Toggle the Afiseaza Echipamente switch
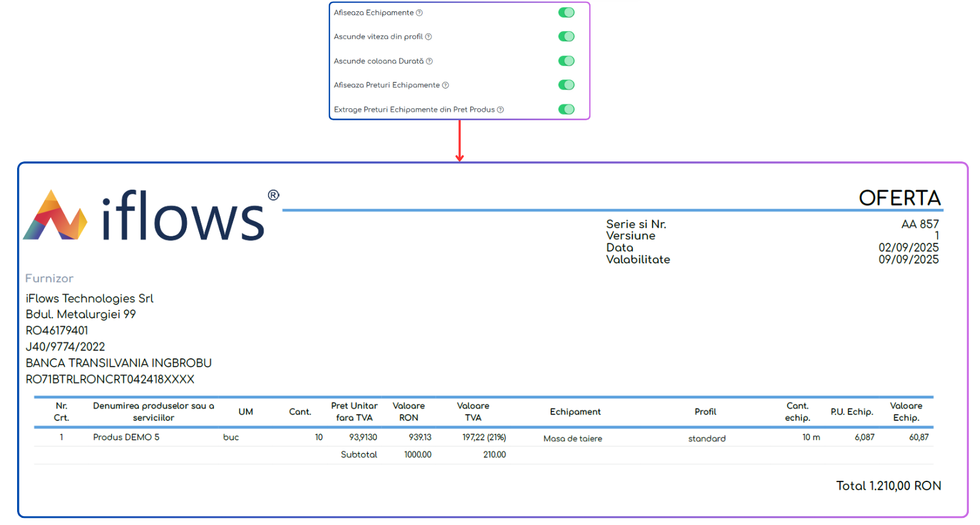Viewport: 980px width, 525px height. tap(566, 12)
